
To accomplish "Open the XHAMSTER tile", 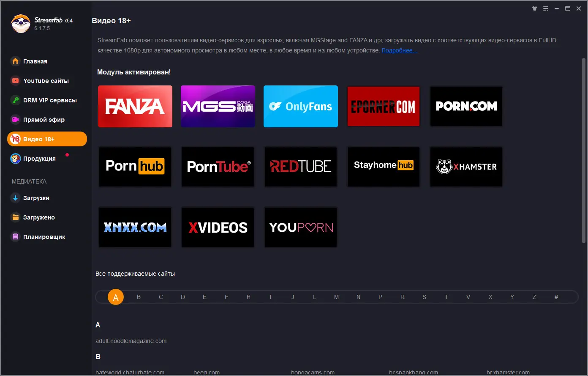I will [466, 167].
